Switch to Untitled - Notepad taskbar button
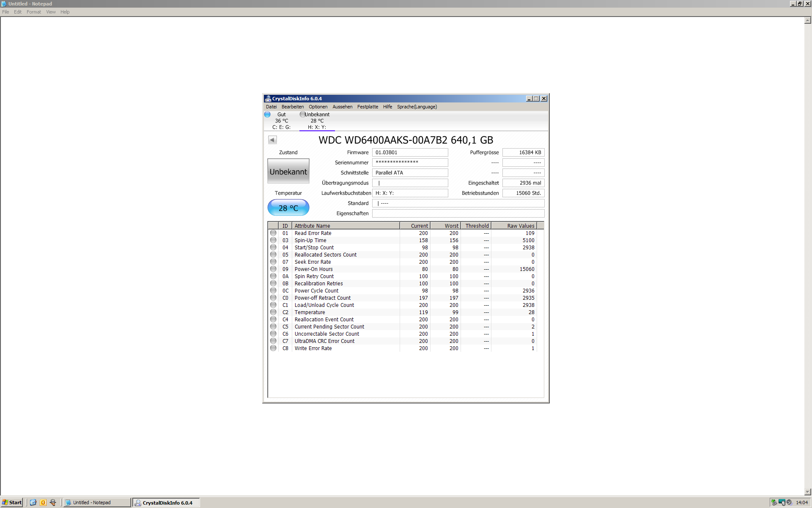This screenshot has height=508, width=812. pos(97,502)
